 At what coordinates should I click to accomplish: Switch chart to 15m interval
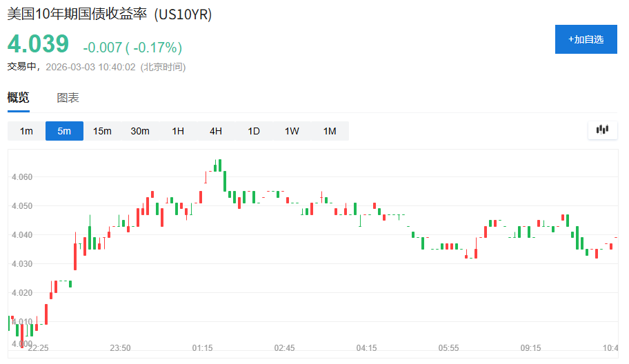point(102,131)
